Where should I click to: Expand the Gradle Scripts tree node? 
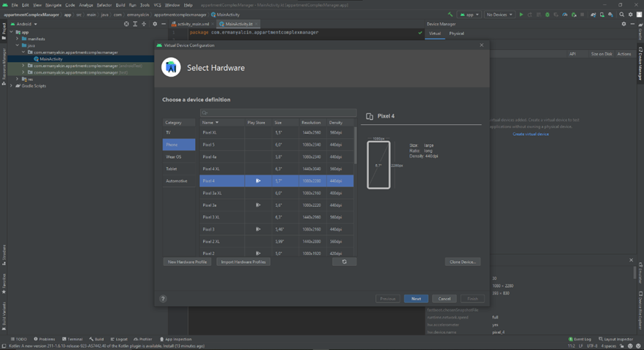(x=12, y=85)
